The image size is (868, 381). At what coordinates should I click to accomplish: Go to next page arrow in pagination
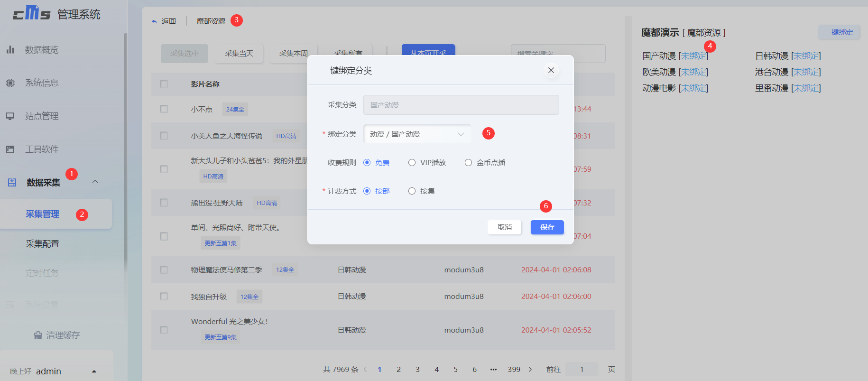point(530,370)
